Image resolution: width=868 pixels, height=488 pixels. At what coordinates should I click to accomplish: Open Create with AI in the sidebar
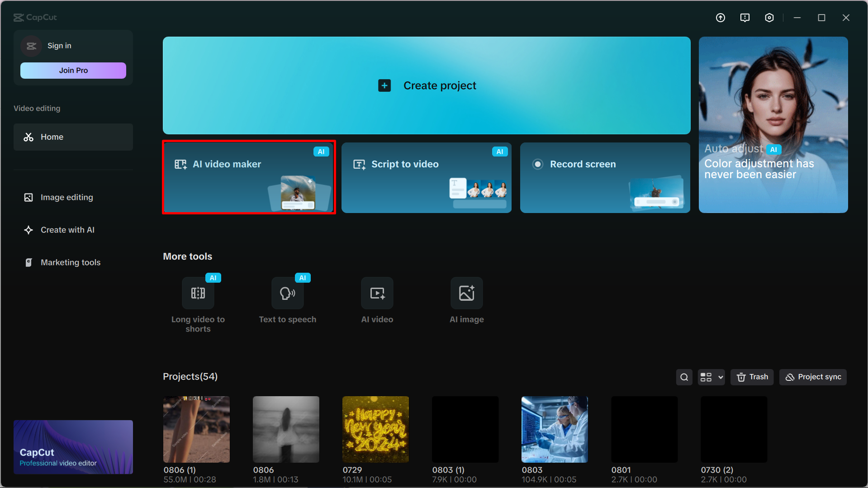(73, 230)
